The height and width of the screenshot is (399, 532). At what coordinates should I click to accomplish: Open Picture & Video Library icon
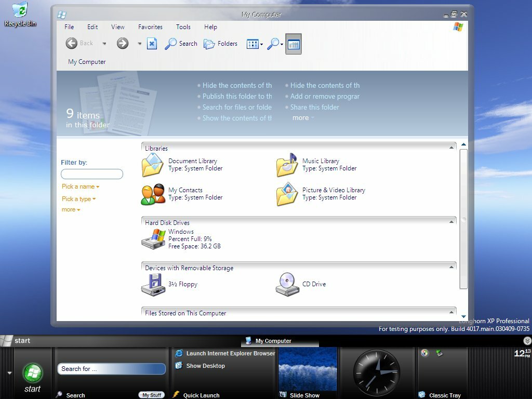click(x=287, y=194)
